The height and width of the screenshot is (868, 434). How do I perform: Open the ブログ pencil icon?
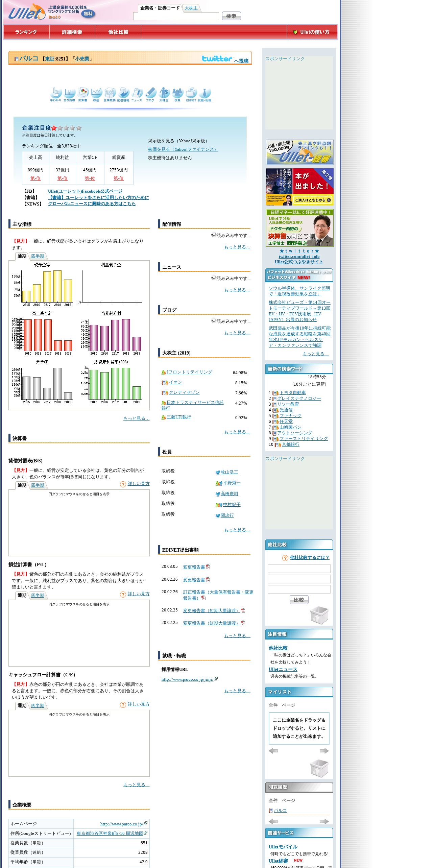(150, 94)
